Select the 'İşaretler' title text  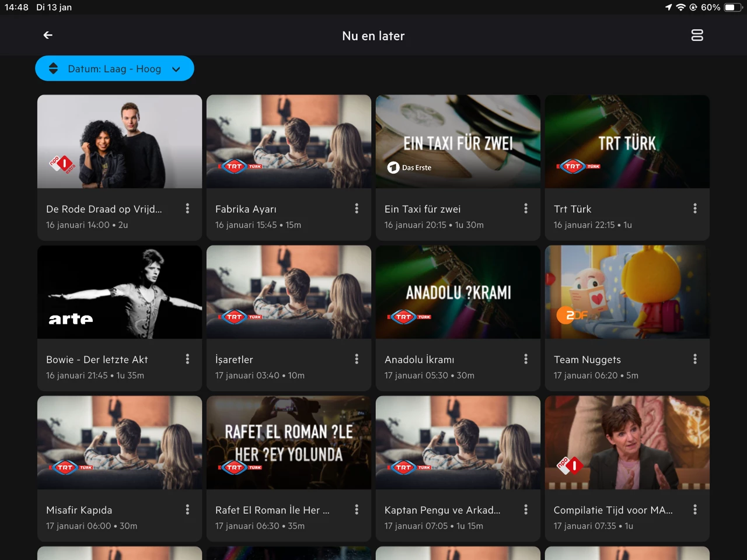point(234,359)
